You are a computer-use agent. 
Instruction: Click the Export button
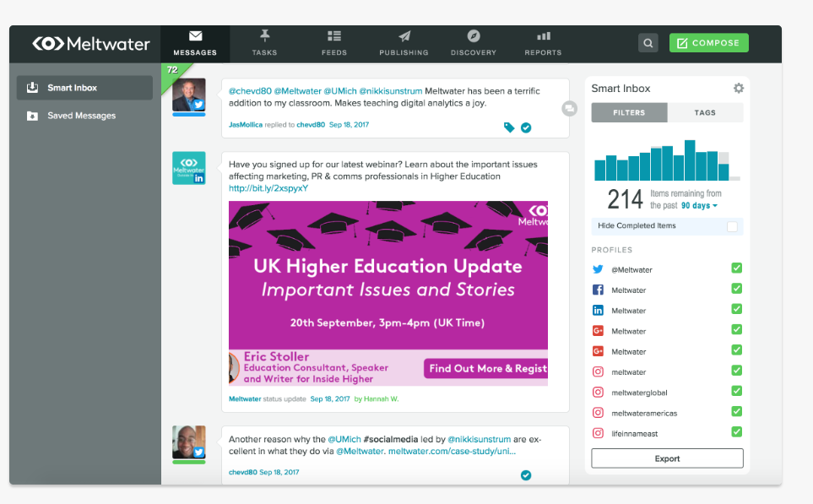pos(667,458)
